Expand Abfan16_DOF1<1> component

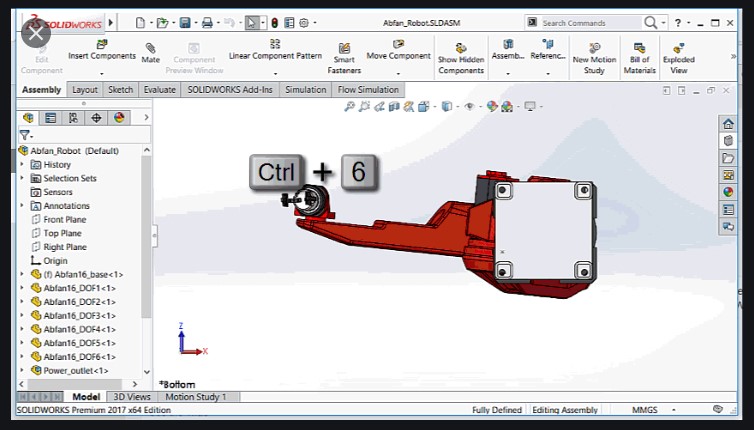[22, 288]
